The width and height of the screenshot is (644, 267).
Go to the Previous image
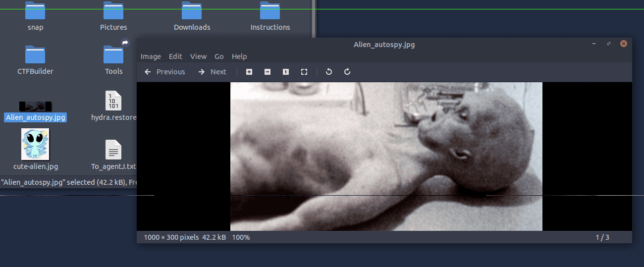click(x=165, y=72)
